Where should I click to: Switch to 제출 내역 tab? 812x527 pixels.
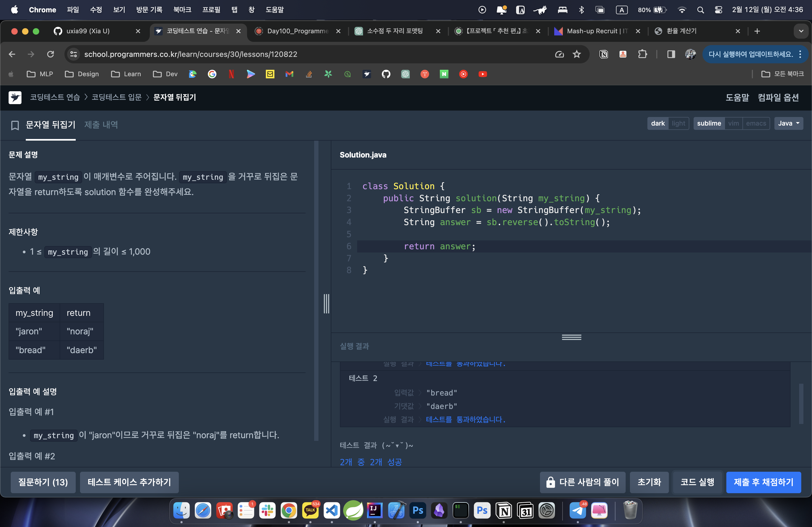(101, 125)
